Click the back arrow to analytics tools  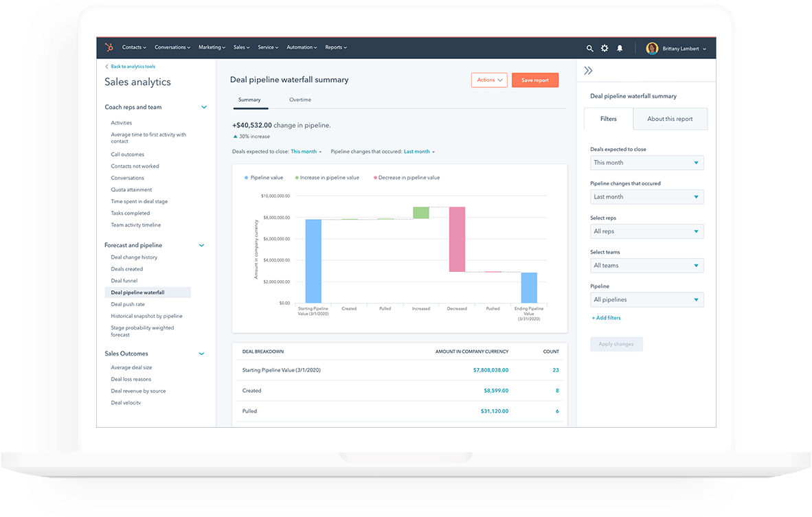click(x=106, y=66)
